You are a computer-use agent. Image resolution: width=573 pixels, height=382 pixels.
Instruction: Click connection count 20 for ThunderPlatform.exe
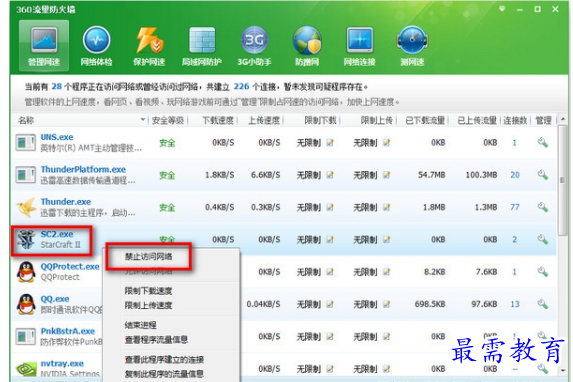pyautogui.click(x=515, y=175)
